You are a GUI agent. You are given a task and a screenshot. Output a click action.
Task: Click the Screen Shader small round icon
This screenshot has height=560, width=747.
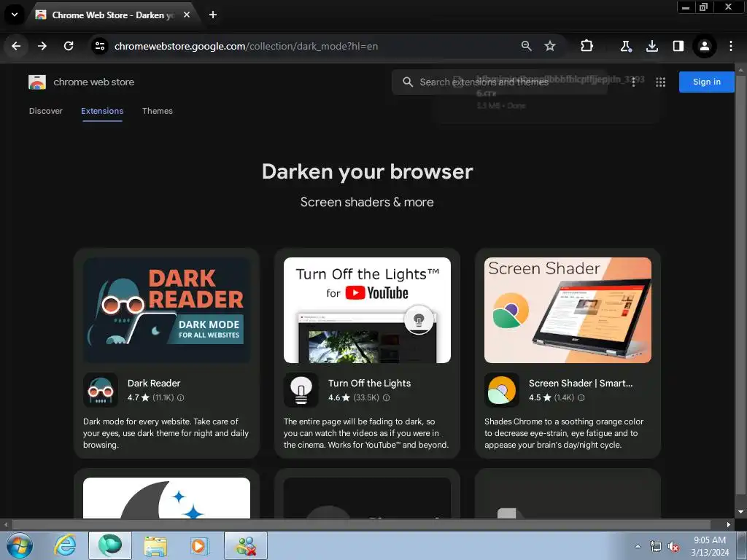coord(502,390)
